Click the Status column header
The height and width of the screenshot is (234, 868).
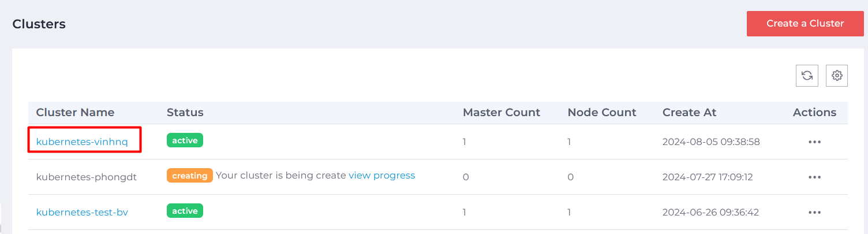tap(185, 112)
